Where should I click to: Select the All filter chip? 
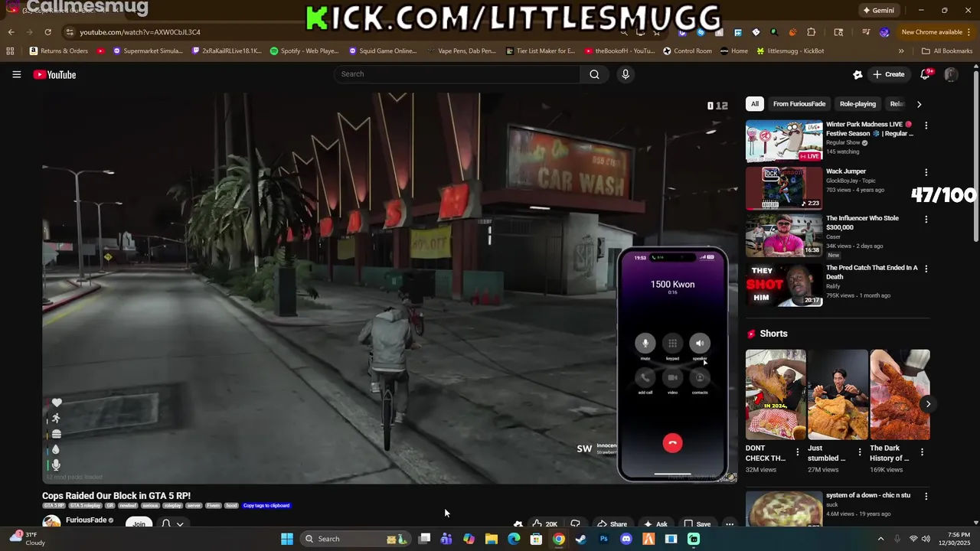click(755, 104)
